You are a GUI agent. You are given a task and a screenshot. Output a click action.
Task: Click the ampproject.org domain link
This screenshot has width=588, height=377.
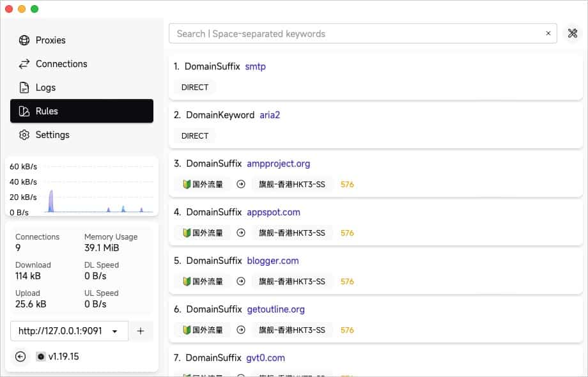278,164
